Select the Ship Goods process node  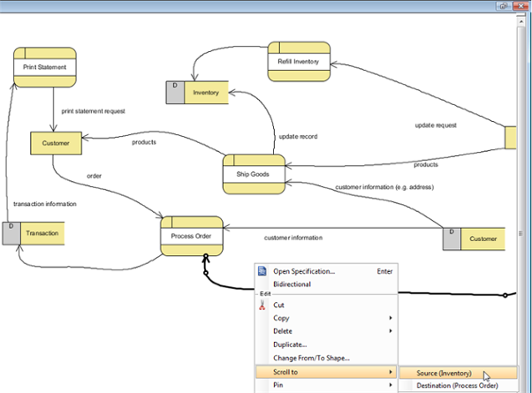(254, 174)
